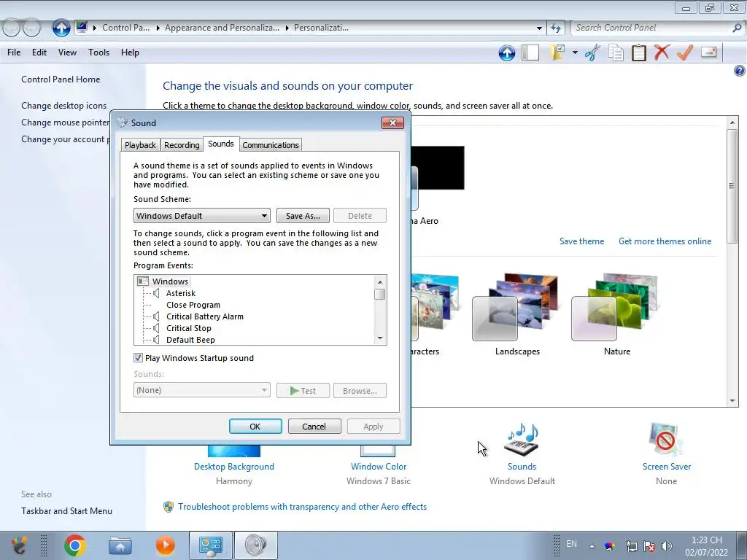
Task: Open the Start button on the taskbar
Action: click(19, 545)
